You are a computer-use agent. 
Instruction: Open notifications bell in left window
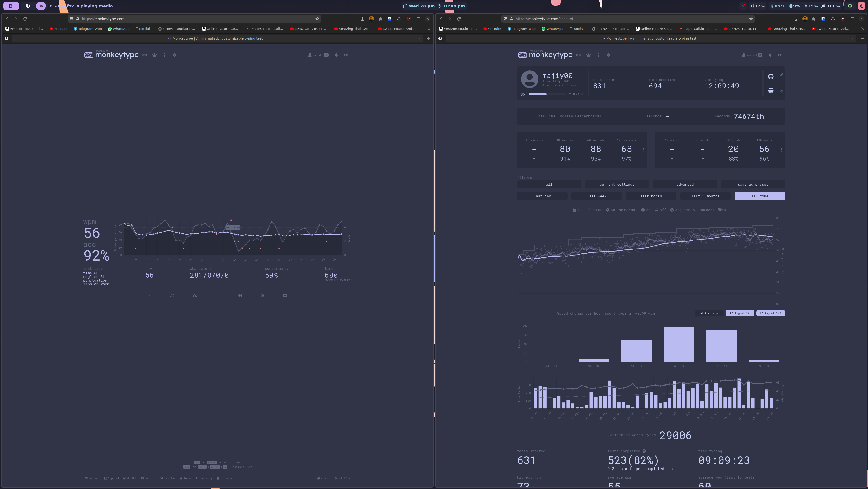(x=336, y=55)
